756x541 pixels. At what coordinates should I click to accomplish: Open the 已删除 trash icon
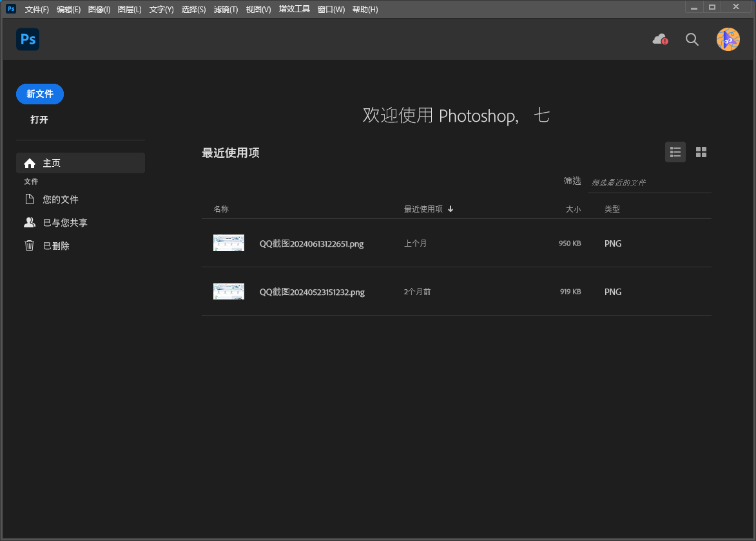tap(30, 245)
